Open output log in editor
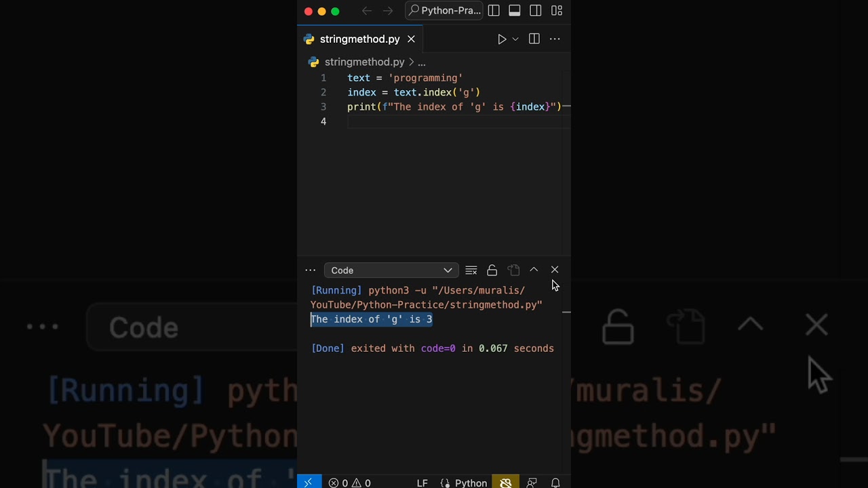 [x=513, y=270]
